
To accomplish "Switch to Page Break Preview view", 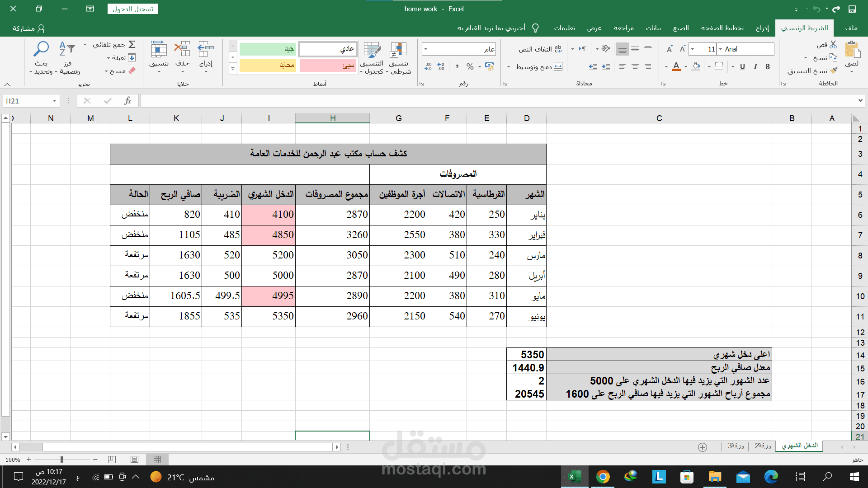I will (112, 460).
